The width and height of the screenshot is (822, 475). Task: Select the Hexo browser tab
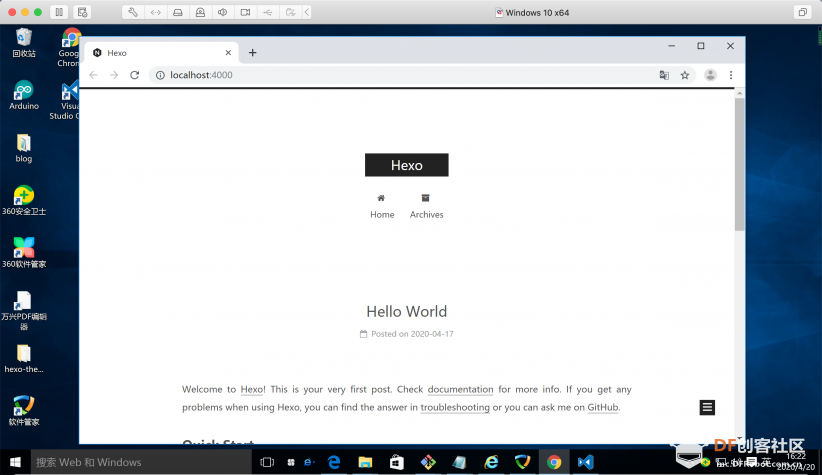[161, 53]
